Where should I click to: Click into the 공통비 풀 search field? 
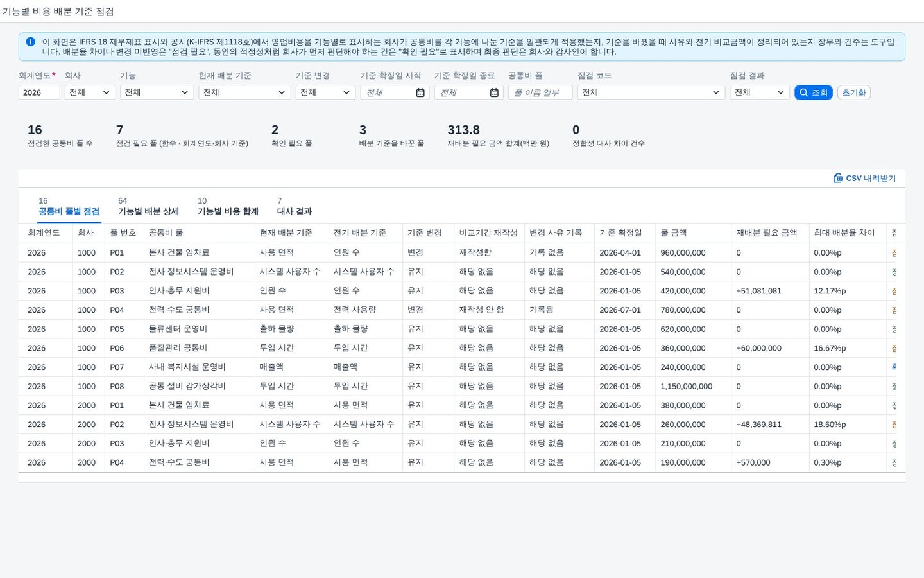click(x=540, y=92)
